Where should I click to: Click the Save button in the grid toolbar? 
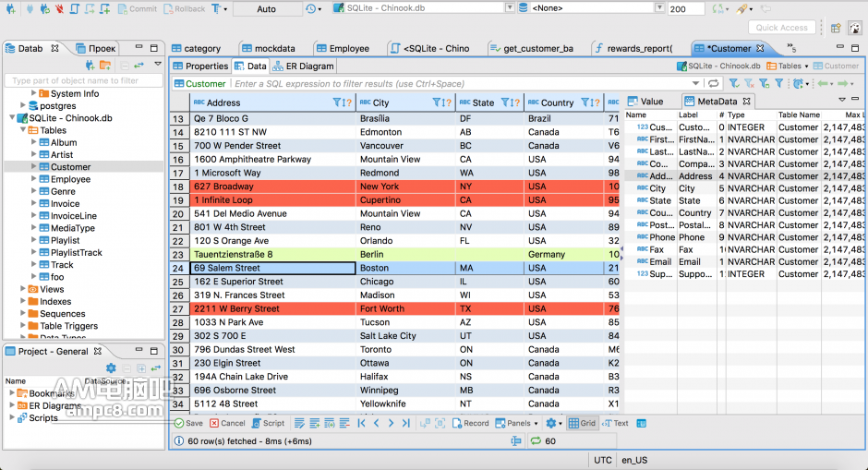coord(188,423)
